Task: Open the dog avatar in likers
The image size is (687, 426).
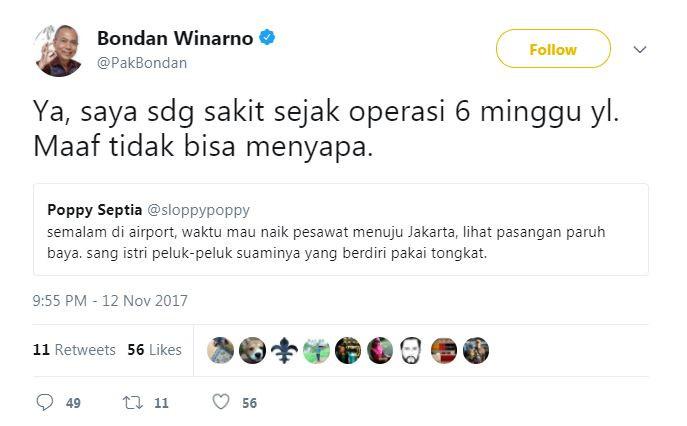Action: coord(252,350)
